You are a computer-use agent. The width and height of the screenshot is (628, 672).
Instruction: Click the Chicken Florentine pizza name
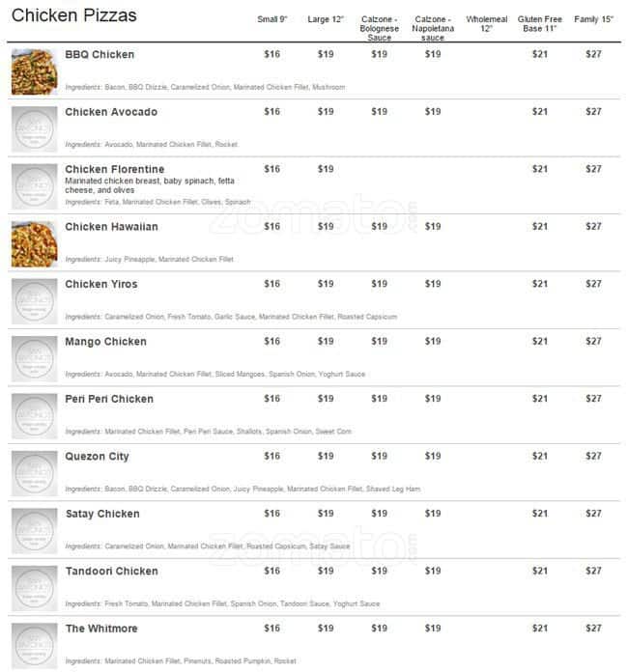pos(114,170)
